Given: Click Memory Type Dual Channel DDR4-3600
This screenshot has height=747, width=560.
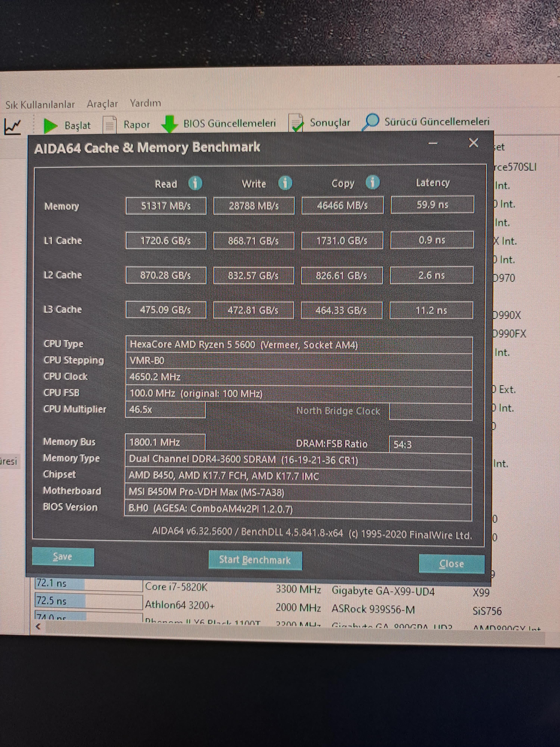Looking at the screenshot, I should pyautogui.click(x=298, y=460).
